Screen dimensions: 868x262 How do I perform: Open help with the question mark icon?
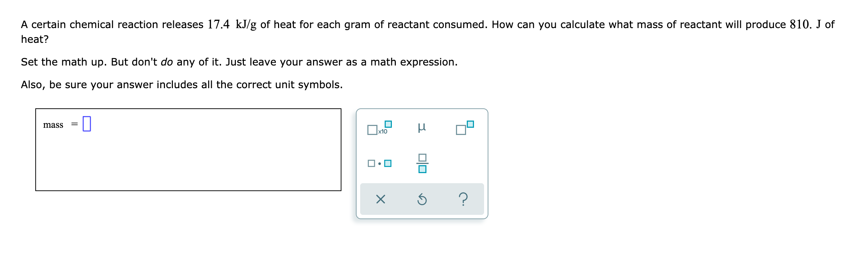click(x=464, y=199)
